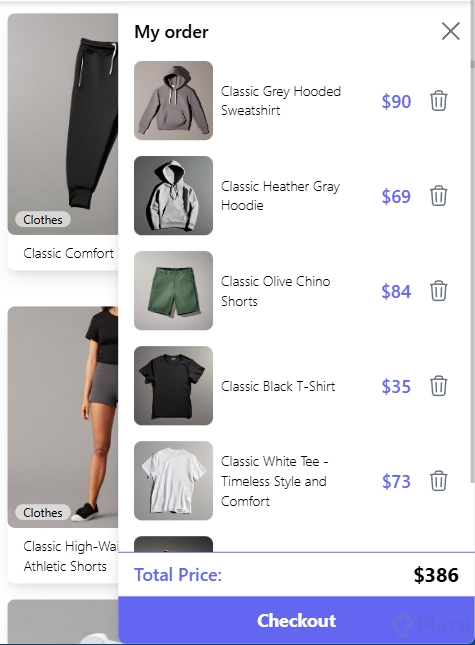The image size is (475, 645).
Task: Open Classic High-Waist Athletic Shorts product title
Action: click(x=70, y=556)
